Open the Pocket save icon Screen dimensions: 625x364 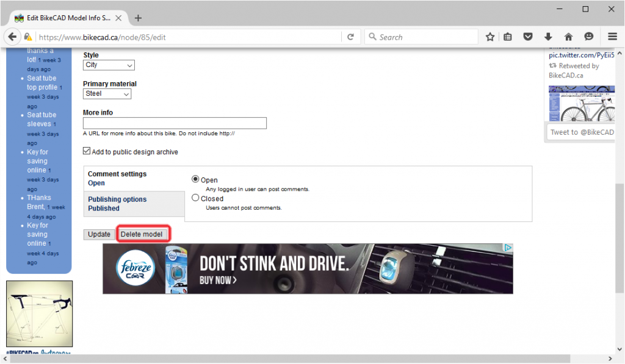coord(529,37)
